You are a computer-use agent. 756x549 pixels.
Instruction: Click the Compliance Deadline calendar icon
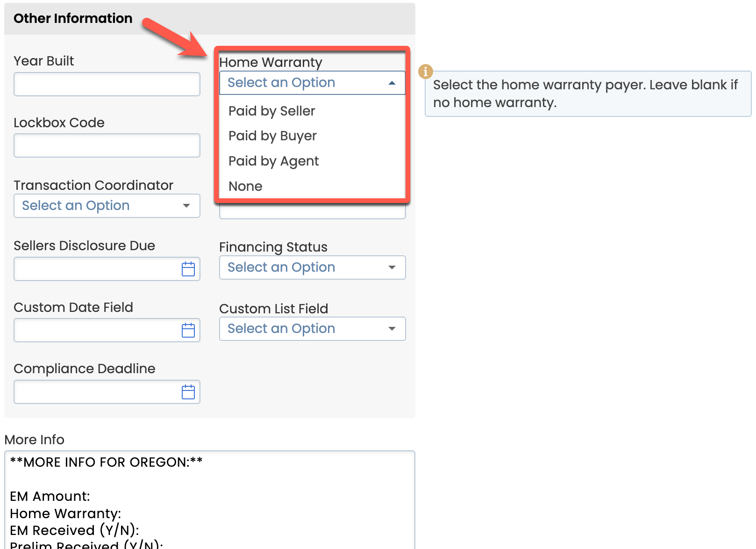click(188, 392)
